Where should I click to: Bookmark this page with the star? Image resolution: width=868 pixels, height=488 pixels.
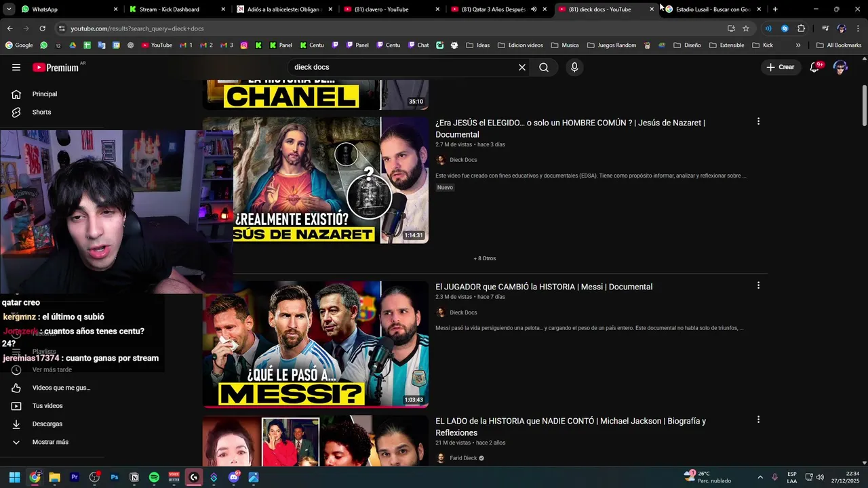tap(746, 28)
